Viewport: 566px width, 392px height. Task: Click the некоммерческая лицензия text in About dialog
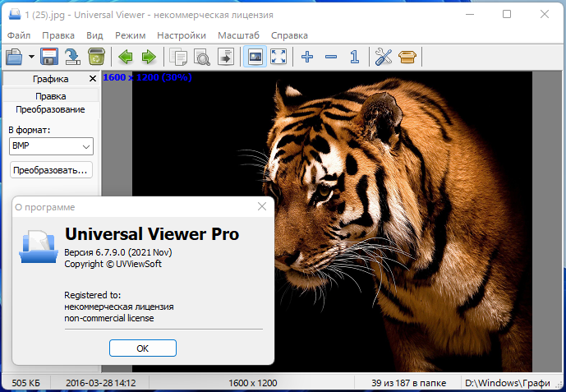tap(119, 307)
